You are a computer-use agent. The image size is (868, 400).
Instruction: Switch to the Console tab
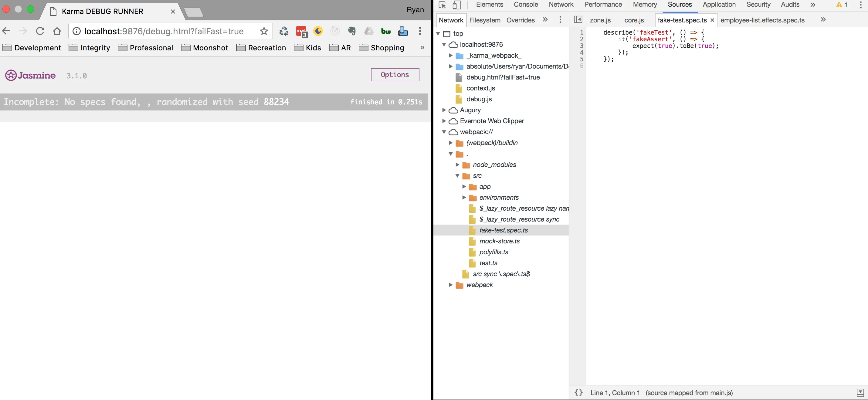tap(526, 5)
